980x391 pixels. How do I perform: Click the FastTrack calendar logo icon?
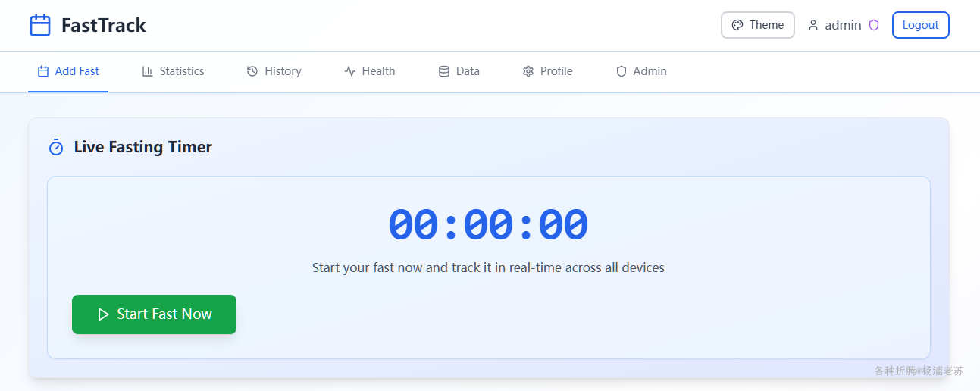pyautogui.click(x=40, y=25)
